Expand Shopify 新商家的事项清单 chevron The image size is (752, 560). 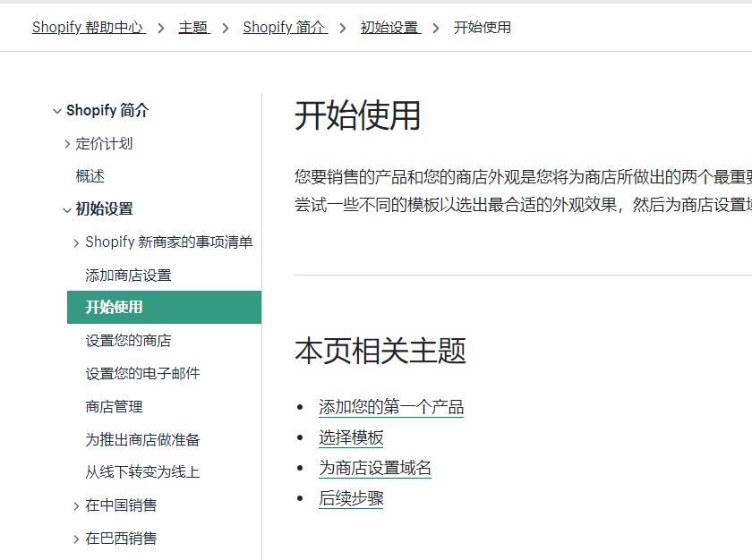coord(77,242)
